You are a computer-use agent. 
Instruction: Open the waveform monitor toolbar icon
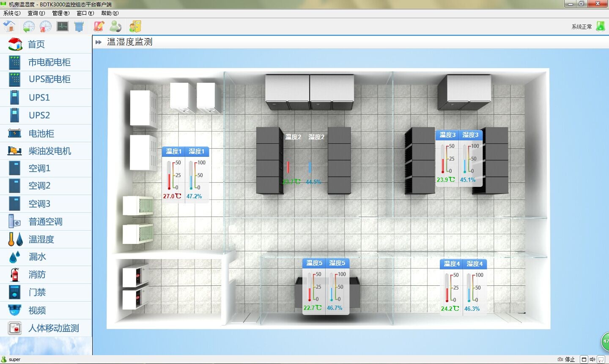point(63,26)
